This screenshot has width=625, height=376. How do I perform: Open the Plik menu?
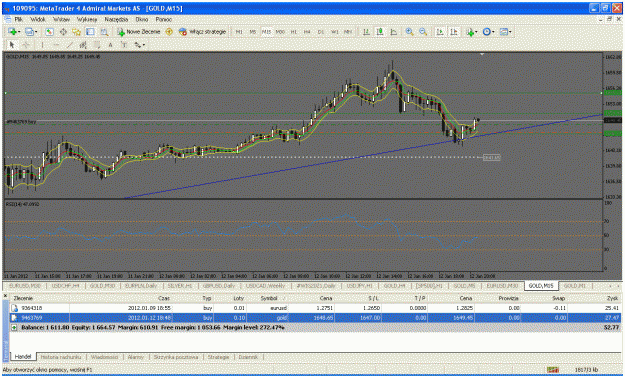(x=19, y=19)
